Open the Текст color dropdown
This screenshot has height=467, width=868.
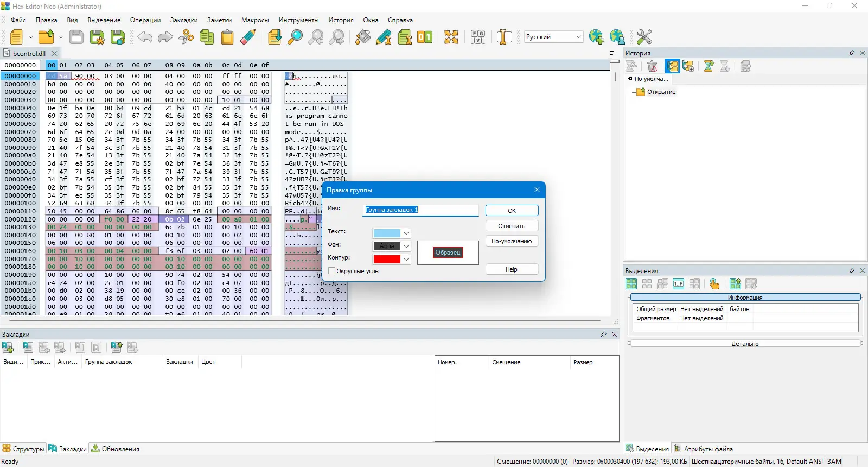tap(406, 233)
